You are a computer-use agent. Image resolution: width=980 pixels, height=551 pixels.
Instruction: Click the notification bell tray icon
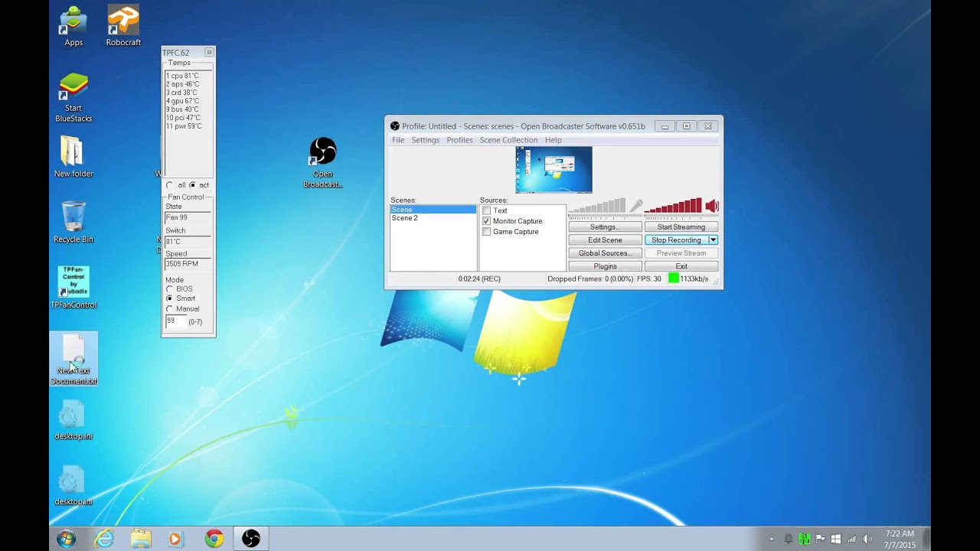789,539
